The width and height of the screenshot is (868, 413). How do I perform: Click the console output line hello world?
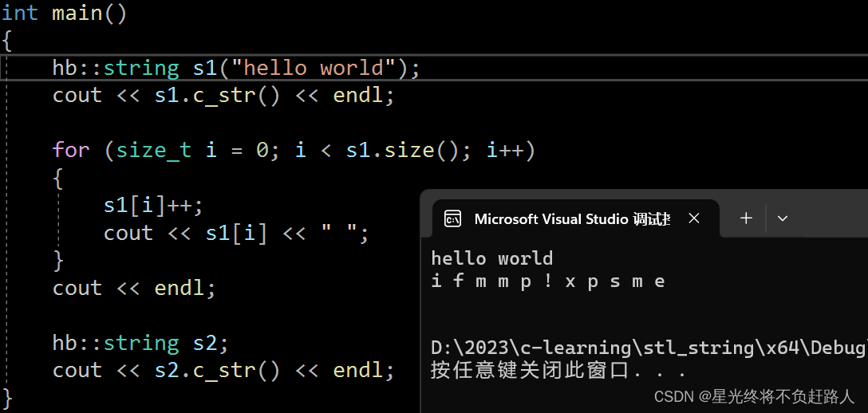pyautogui.click(x=492, y=258)
